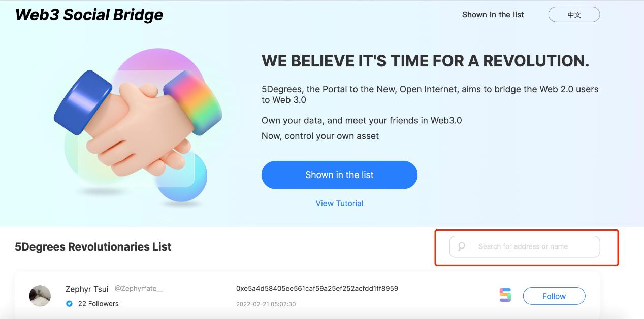
Task: Click the 0xe5a4d584... wallet address
Action: pos(317,288)
